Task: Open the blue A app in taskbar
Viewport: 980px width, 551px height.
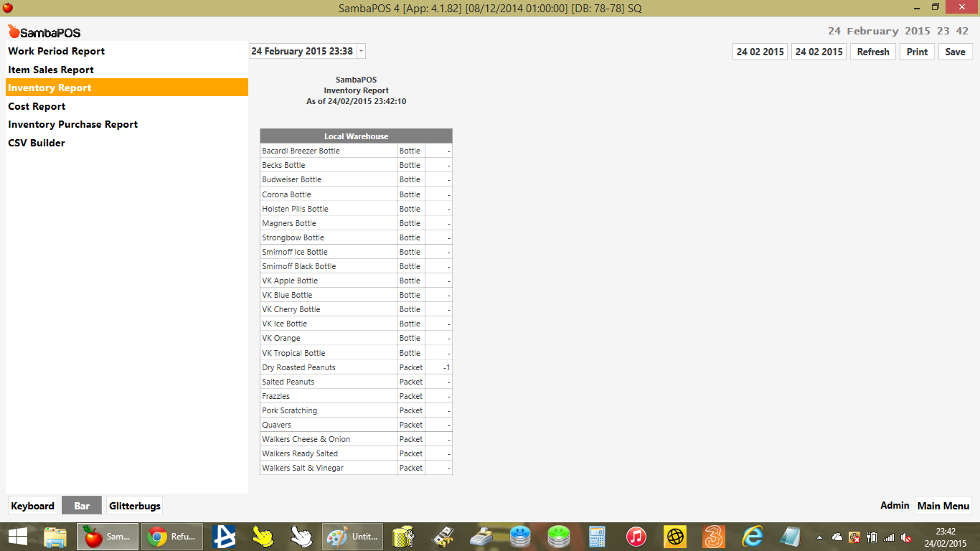Action: tap(224, 537)
